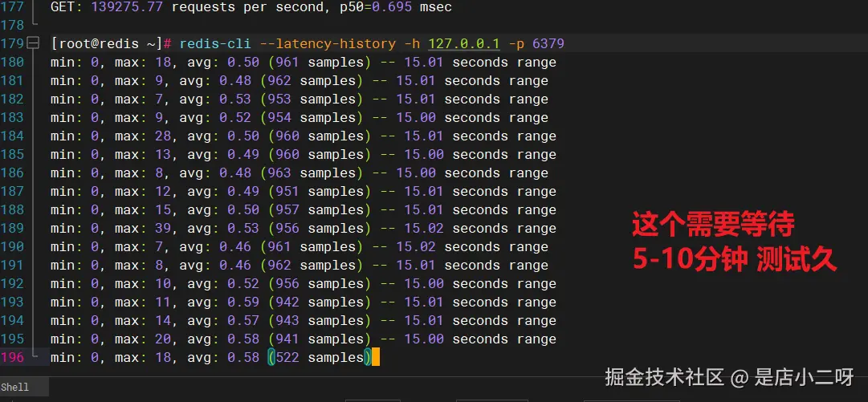Click the 掘金技术社区 watermark text
This screenshot has height=402, width=868.
[665, 378]
